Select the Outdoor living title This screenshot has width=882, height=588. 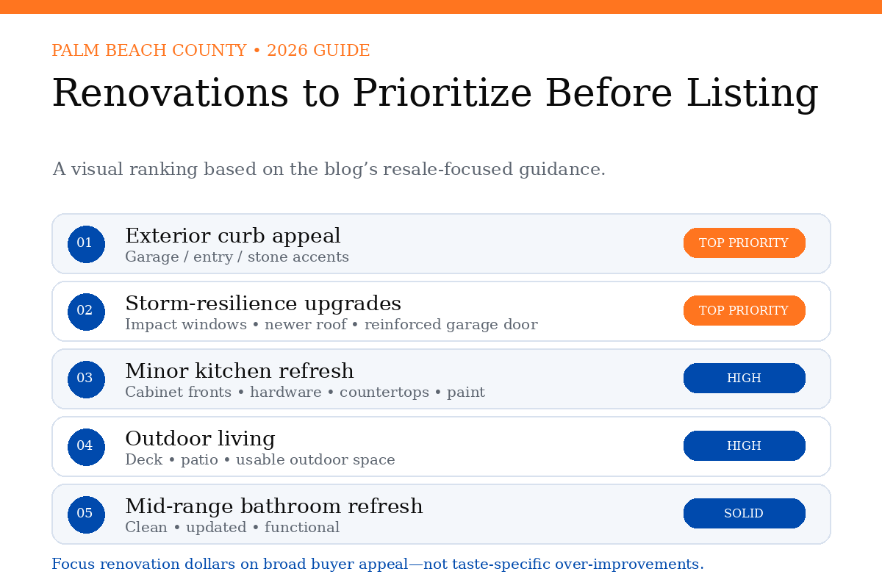coord(200,440)
